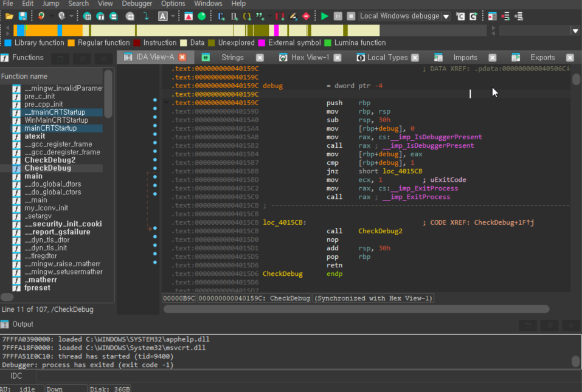Close the Strings tab
This screenshot has height=392, width=582.
[x=260, y=58]
